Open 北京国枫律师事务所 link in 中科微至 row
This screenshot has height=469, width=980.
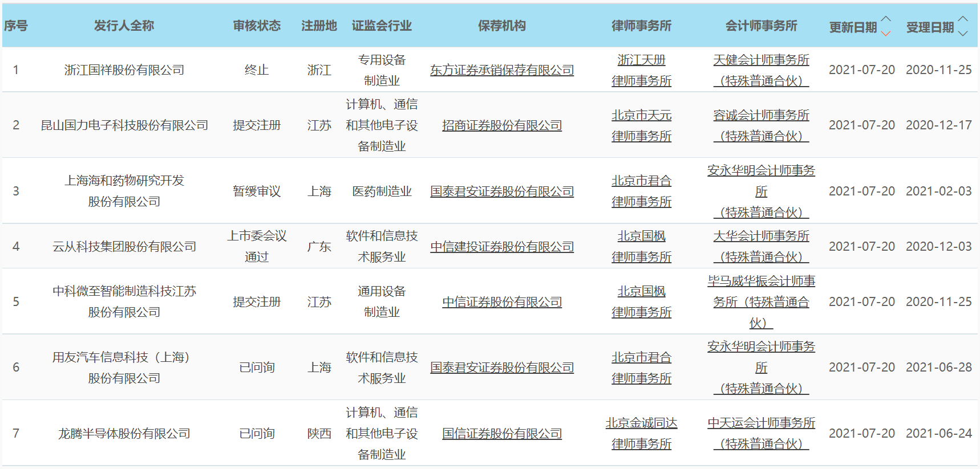[641, 302]
